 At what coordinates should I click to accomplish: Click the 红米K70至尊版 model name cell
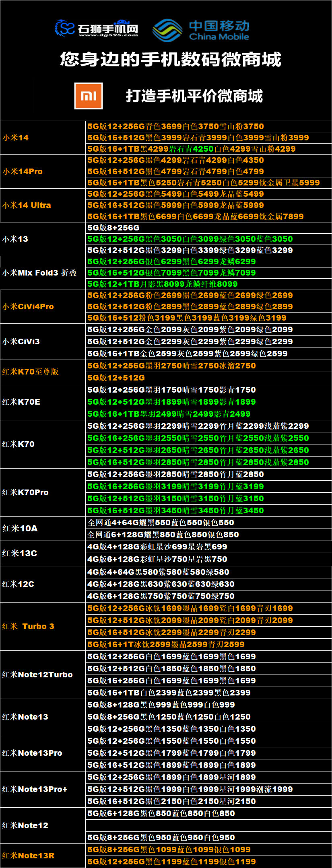coord(43,372)
